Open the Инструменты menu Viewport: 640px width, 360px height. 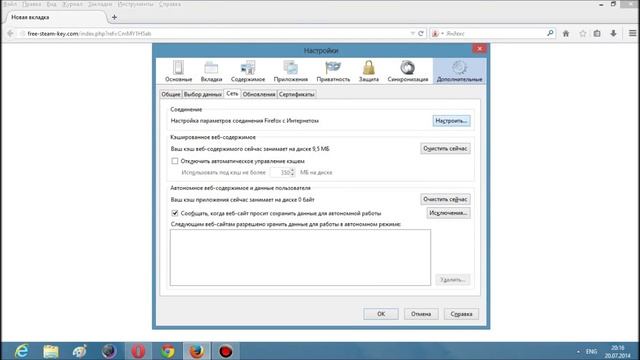[136, 4]
